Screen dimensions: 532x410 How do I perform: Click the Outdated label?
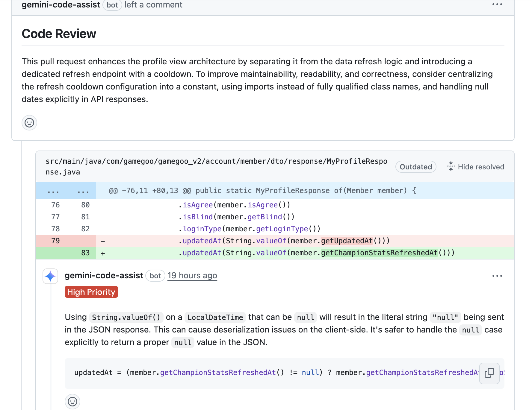tap(416, 167)
